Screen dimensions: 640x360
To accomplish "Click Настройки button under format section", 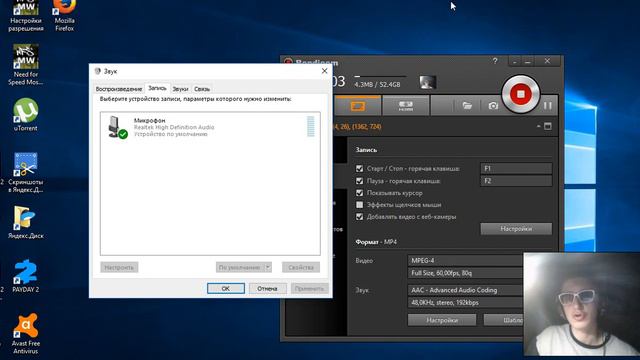I will (442, 320).
